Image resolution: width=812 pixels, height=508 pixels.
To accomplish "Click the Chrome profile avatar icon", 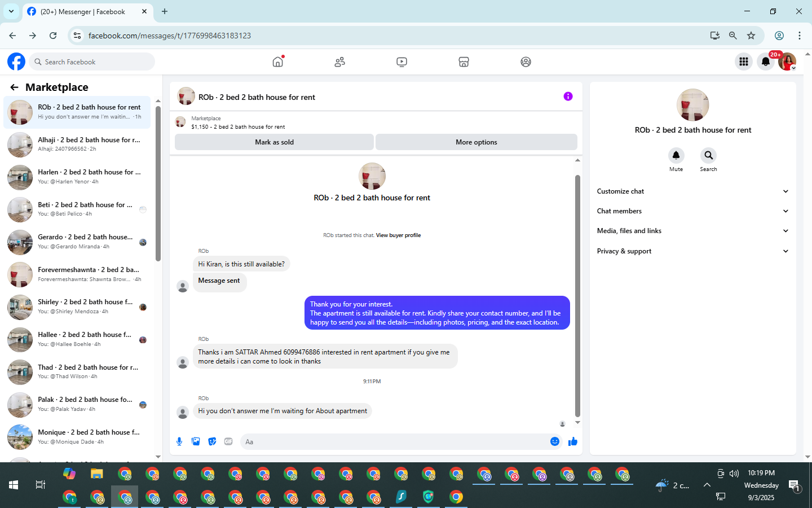I will pos(779,36).
